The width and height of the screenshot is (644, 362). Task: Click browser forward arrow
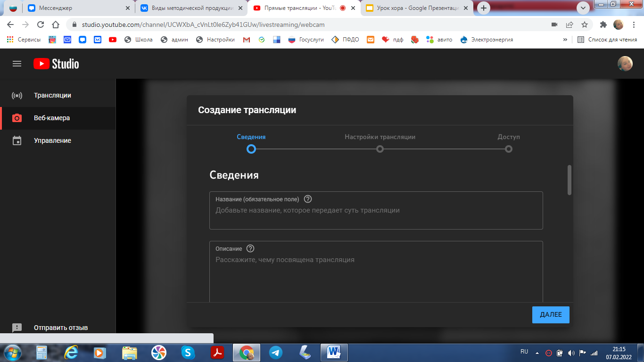(x=25, y=25)
